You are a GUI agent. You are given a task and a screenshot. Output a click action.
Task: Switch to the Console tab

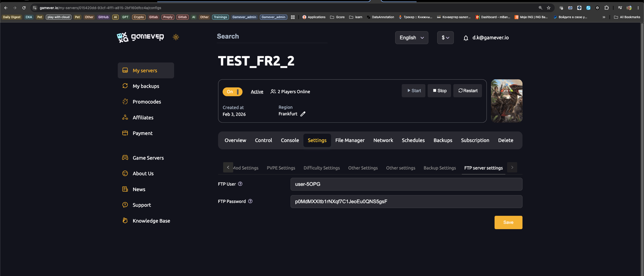point(290,140)
